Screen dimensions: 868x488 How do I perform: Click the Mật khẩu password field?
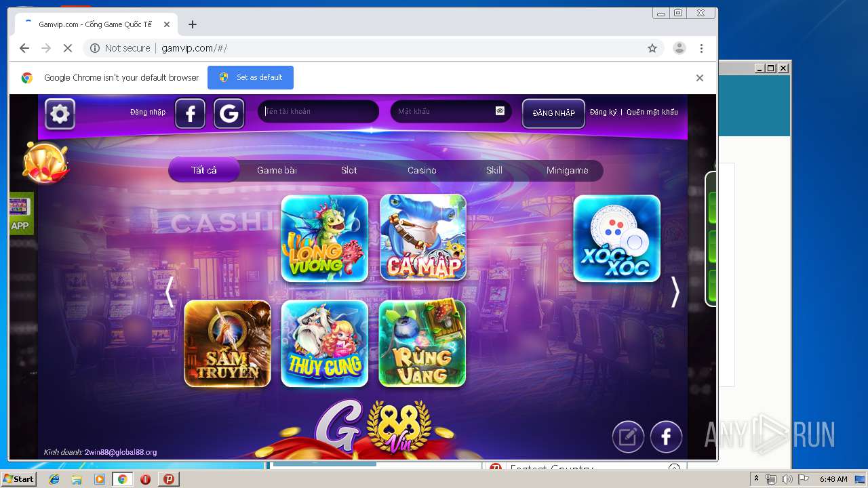point(451,111)
